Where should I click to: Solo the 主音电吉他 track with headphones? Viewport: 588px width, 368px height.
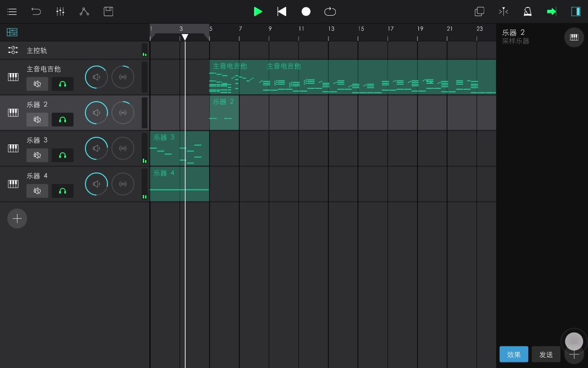point(62,84)
